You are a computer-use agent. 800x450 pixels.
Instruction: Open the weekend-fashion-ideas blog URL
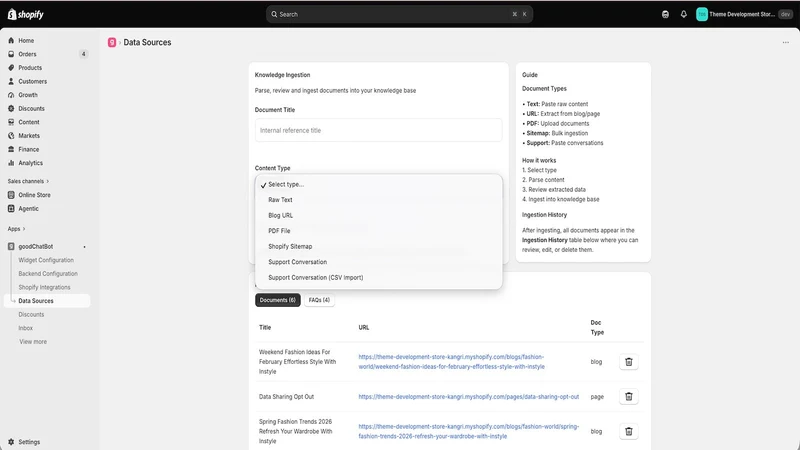point(452,362)
